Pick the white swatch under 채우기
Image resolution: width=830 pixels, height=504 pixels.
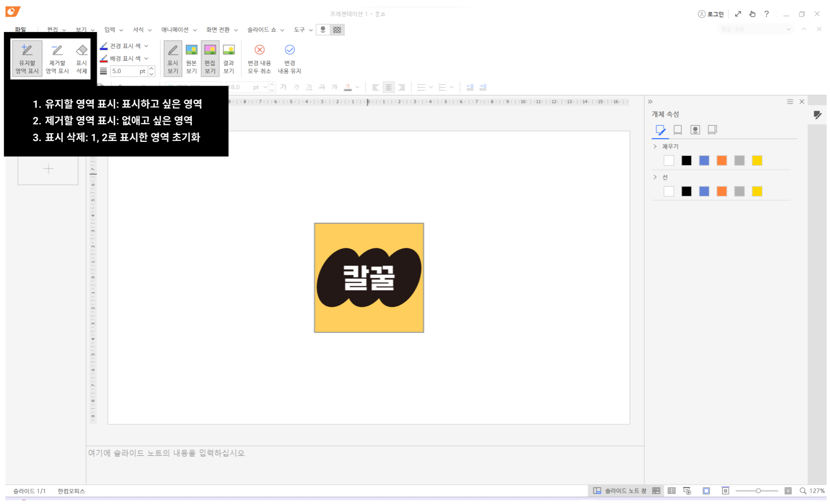coord(669,160)
